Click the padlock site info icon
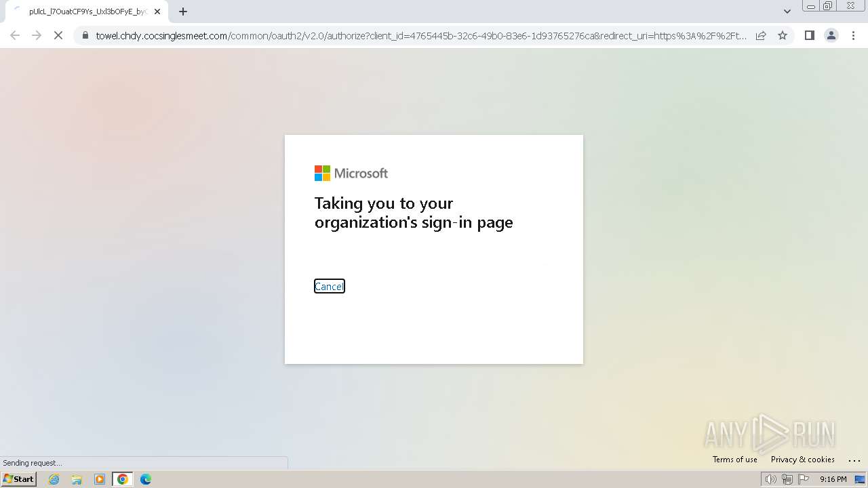The height and width of the screenshot is (488, 868). point(85,35)
